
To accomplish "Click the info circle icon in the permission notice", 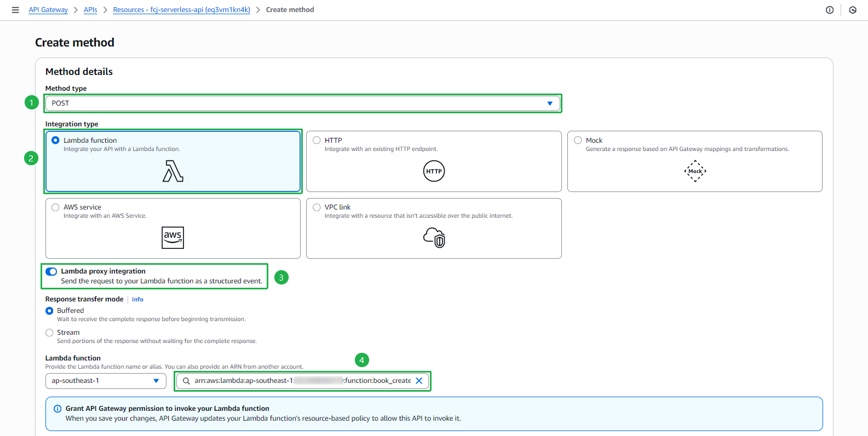I will [58, 409].
